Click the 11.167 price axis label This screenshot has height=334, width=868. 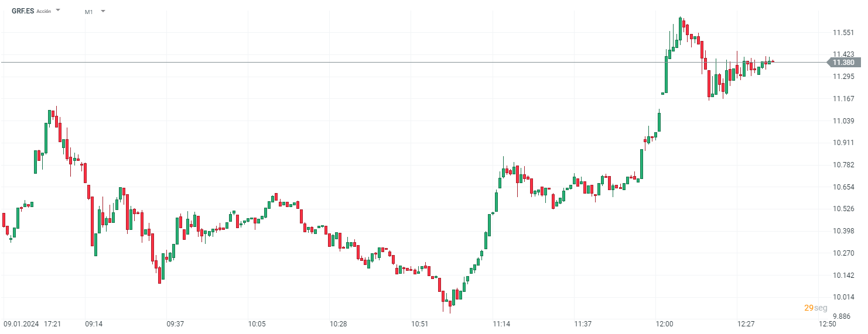coord(843,98)
